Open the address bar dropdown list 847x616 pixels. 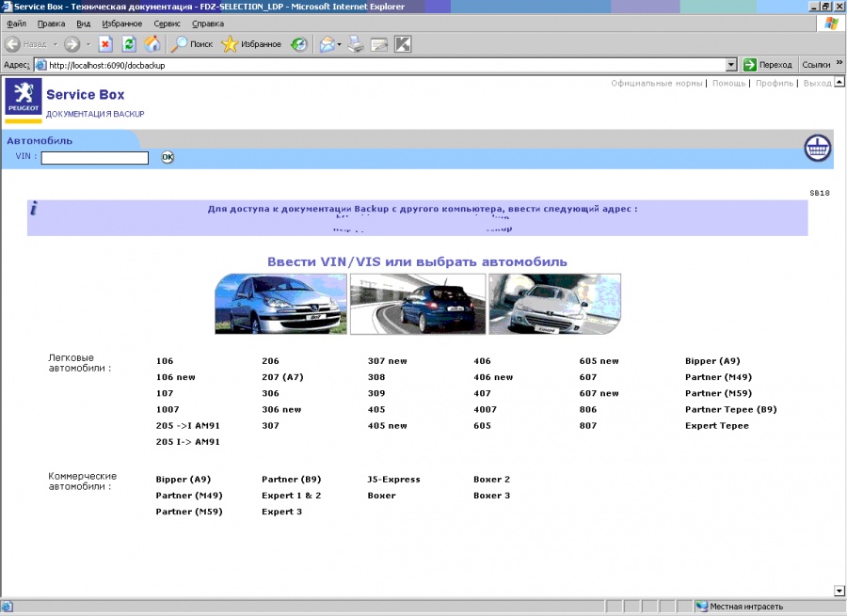[731, 65]
